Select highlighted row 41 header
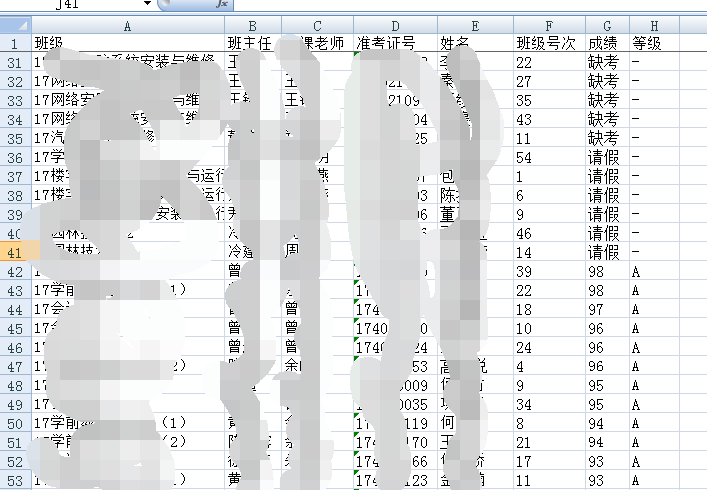Image resolution: width=707 pixels, height=490 pixels. click(x=15, y=252)
